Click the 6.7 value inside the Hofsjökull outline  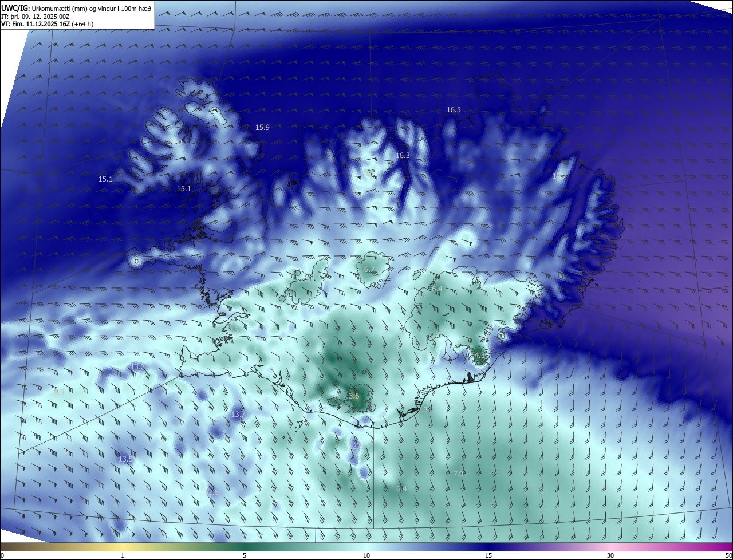[x=369, y=269]
